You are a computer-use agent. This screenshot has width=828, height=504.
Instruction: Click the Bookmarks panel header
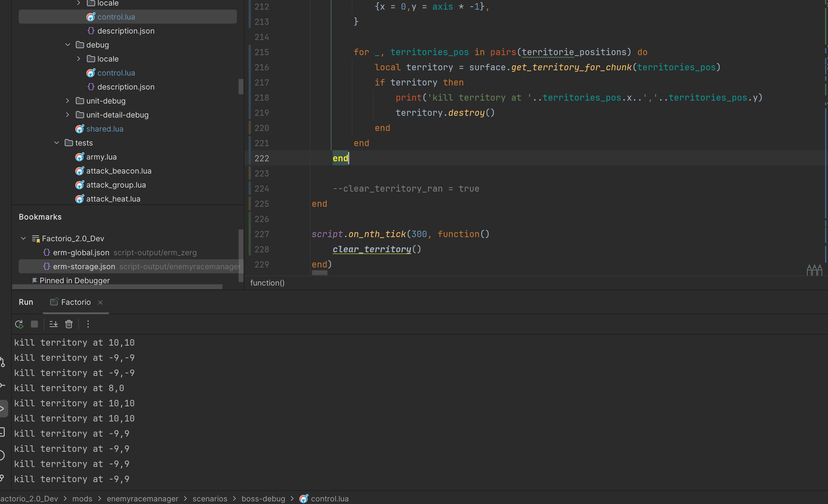(x=40, y=217)
